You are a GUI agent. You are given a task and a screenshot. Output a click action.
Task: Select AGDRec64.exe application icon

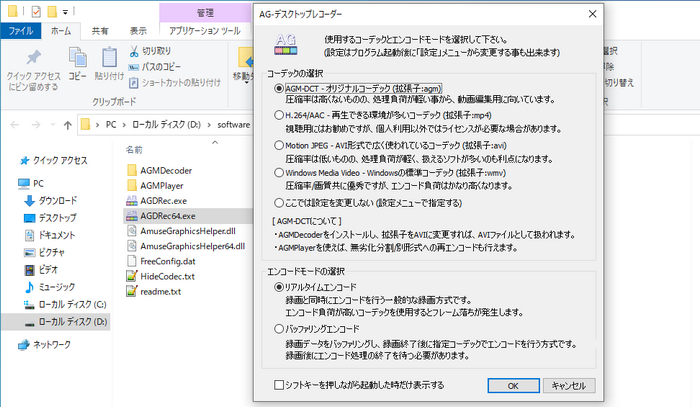(132, 216)
